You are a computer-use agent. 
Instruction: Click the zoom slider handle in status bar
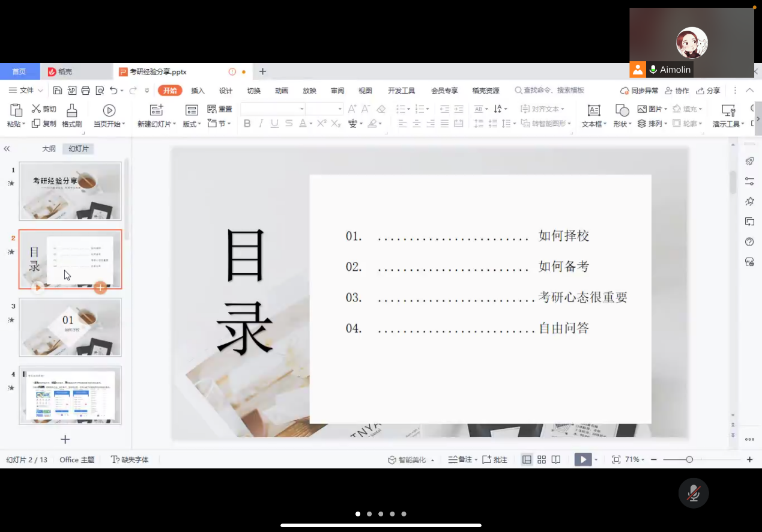[x=689, y=459]
